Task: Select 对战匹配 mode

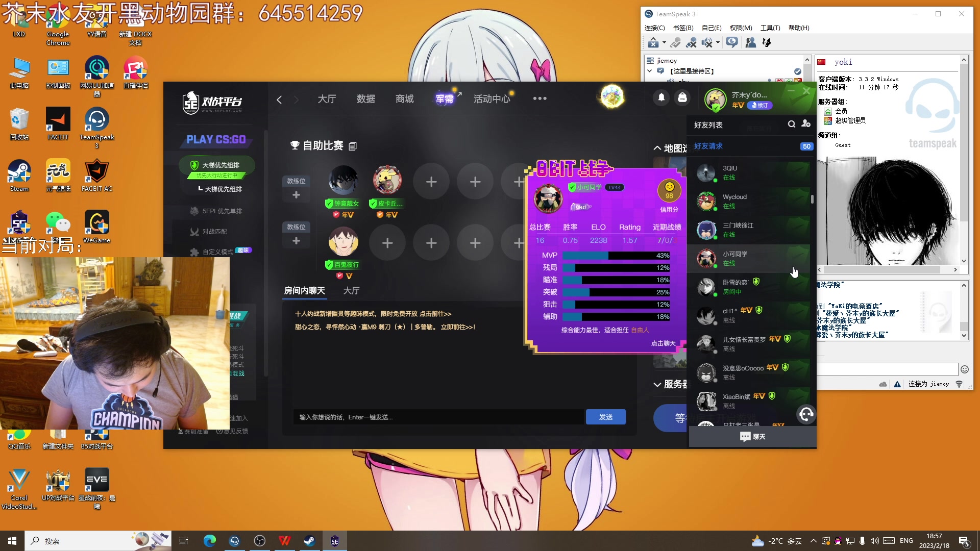Action: click(x=209, y=232)
